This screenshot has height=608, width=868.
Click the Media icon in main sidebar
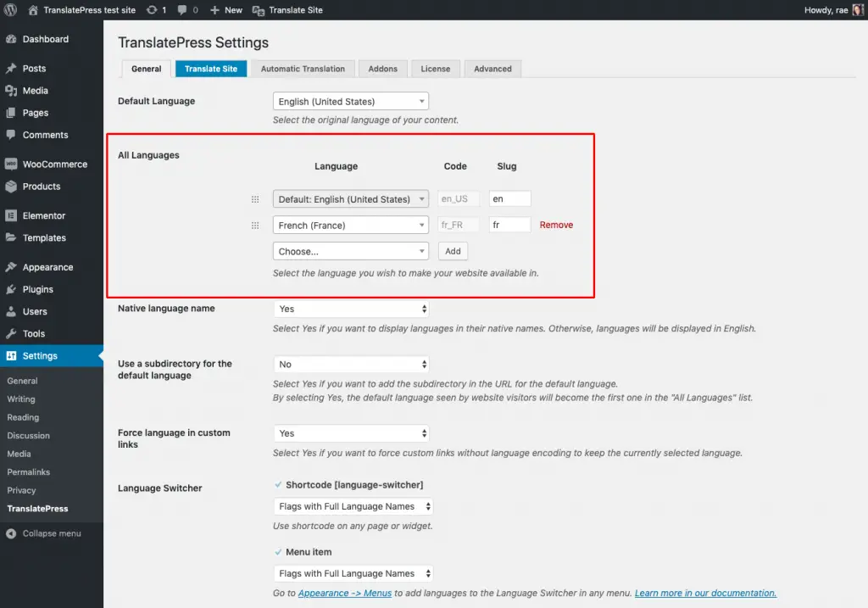point(11,91)
